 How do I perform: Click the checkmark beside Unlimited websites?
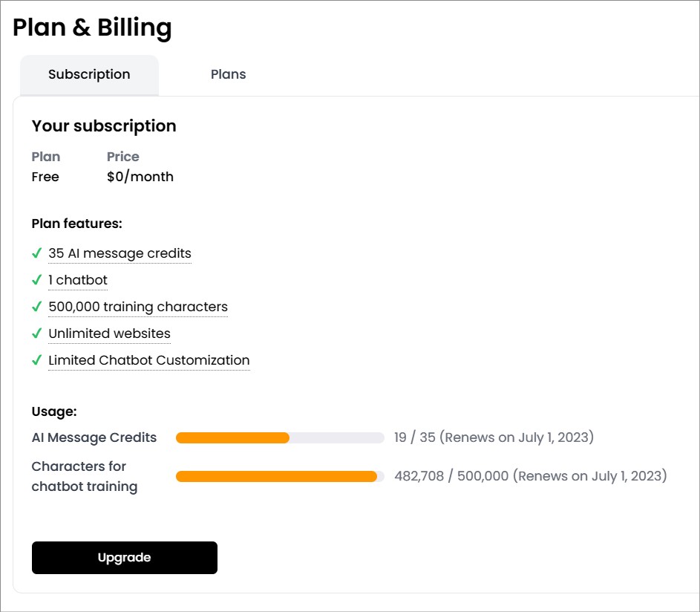pyautogui.click(x=36, y=333)
